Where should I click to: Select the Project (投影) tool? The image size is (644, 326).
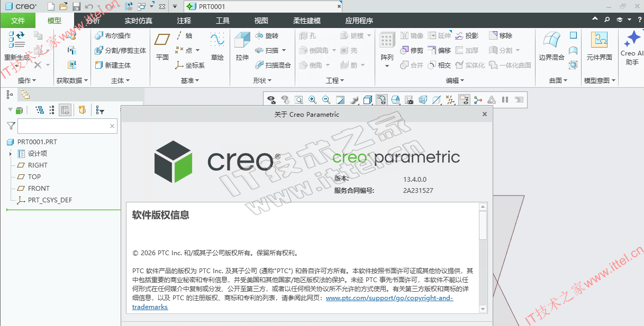pyautogui.click(x=466, y=35)
